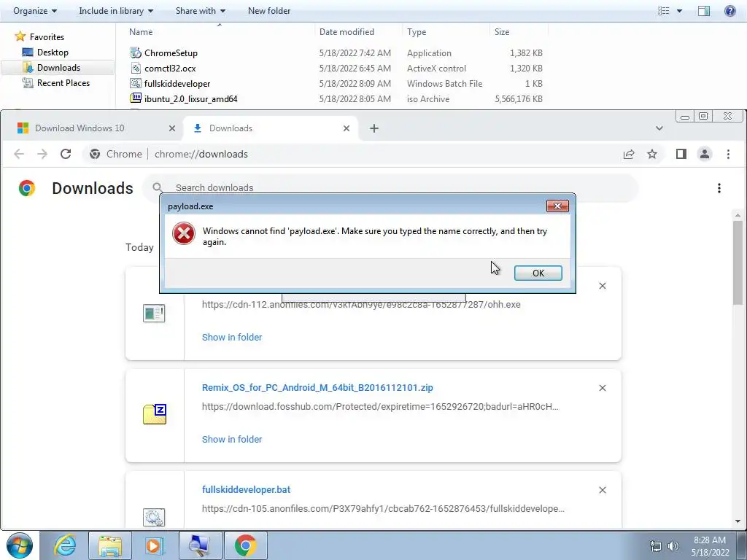Viewport: 747px width, 560px height.
Task: Select Desktop under Favorites
Action: tap(53, 52)
